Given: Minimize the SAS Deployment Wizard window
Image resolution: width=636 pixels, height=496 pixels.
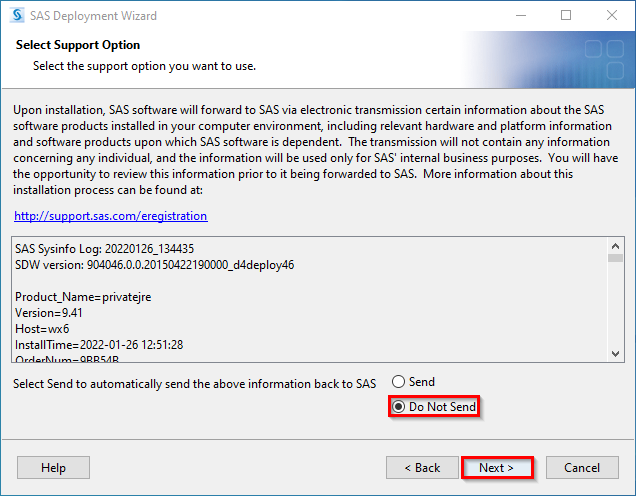Looking at the screenshot, I should [x=521, y=15].
